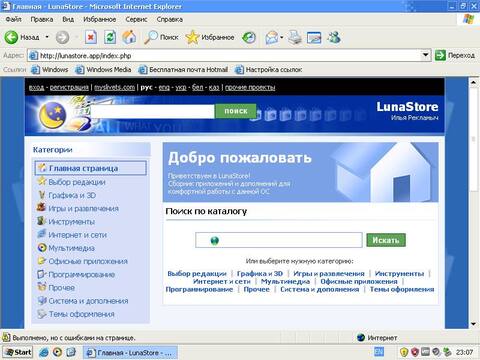Click the Edit page icon
Viewport: 480px width, 360px height.
[x=314, y=37]
